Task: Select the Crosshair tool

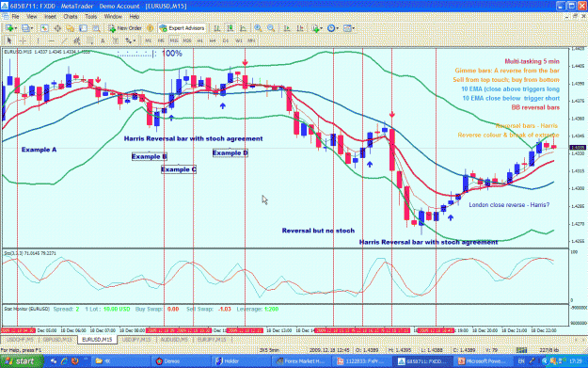Action: pyautogui.click(x=23, y=40)
